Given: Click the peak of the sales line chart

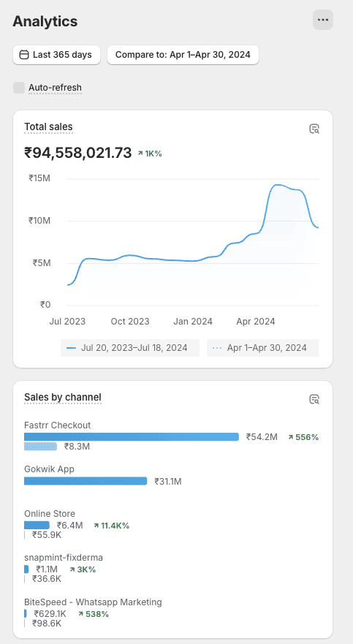Looking at the screenshot, I should click(278, 185).
